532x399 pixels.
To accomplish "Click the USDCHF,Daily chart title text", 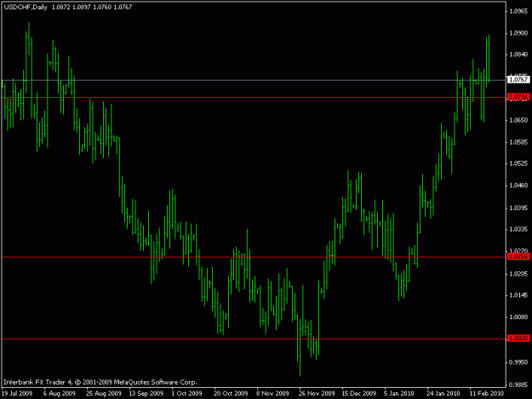I will coord(26,7).
